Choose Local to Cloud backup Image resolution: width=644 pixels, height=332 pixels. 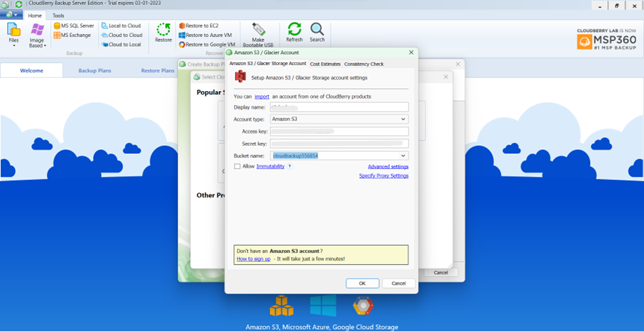[121, 25]
